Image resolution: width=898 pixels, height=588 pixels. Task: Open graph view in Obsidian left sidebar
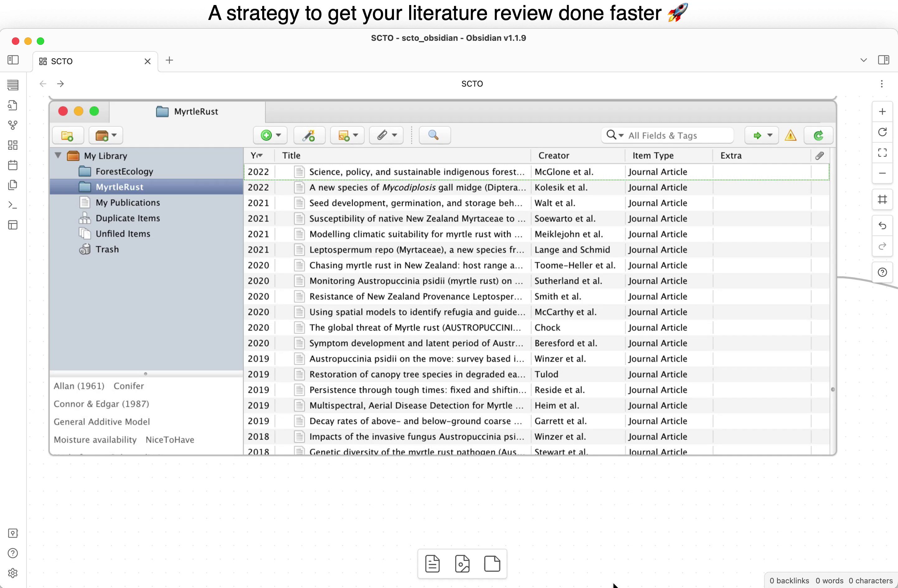point(13,125)
